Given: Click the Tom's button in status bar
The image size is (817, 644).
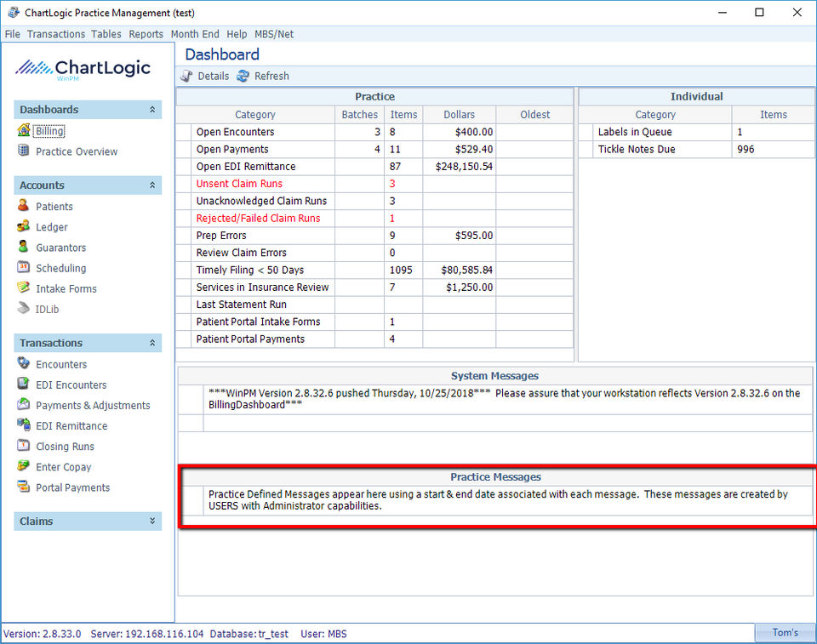Looking at the screenshot, I should pos(786,633).
